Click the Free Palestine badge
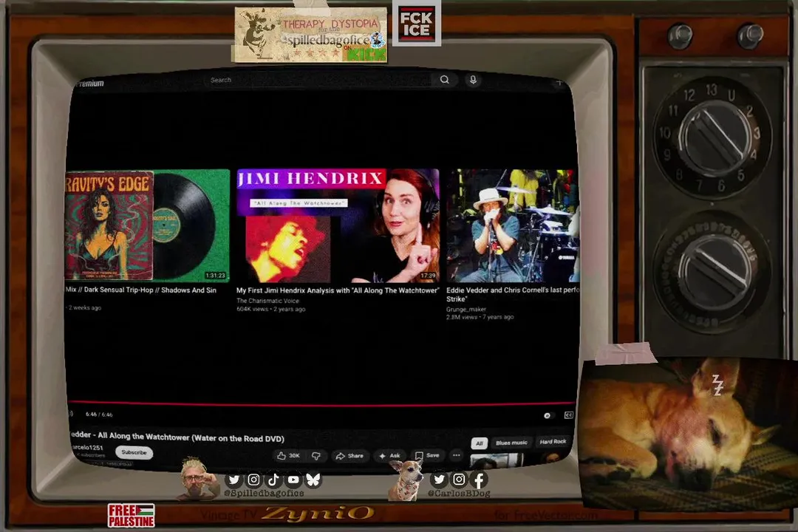 pos(132,516)
